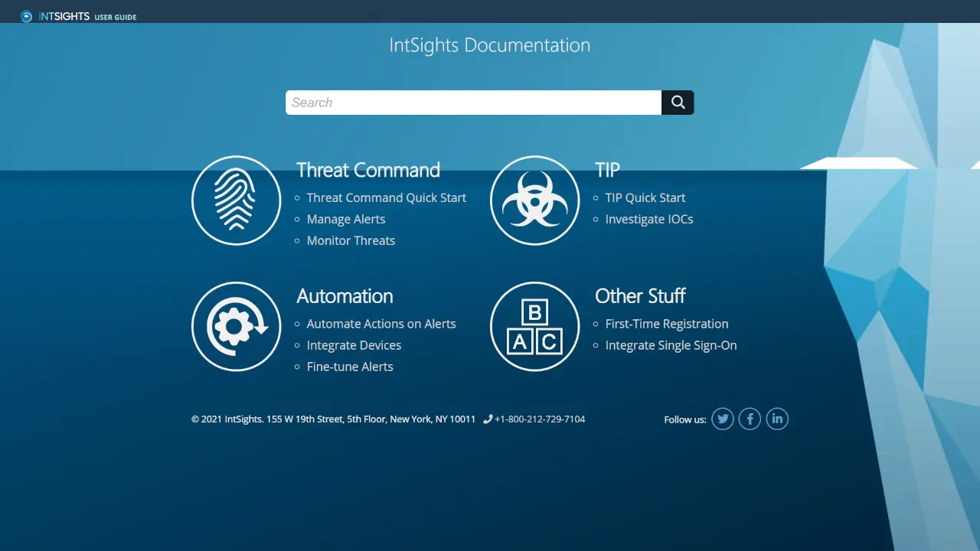Image resolution: width=980 pixels, height=551 pixels.
Task: Open Automate Actions on Alerts
Action: coord(381,324)
